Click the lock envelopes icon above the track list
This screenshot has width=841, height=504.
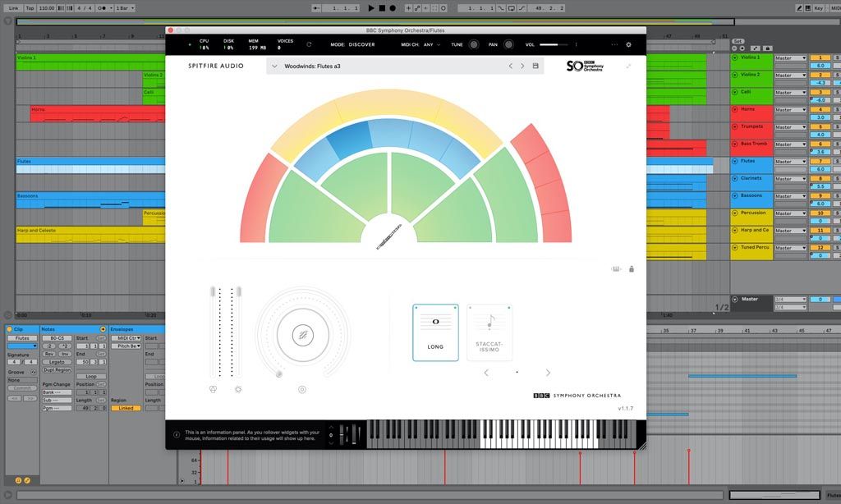coord(768,48)
